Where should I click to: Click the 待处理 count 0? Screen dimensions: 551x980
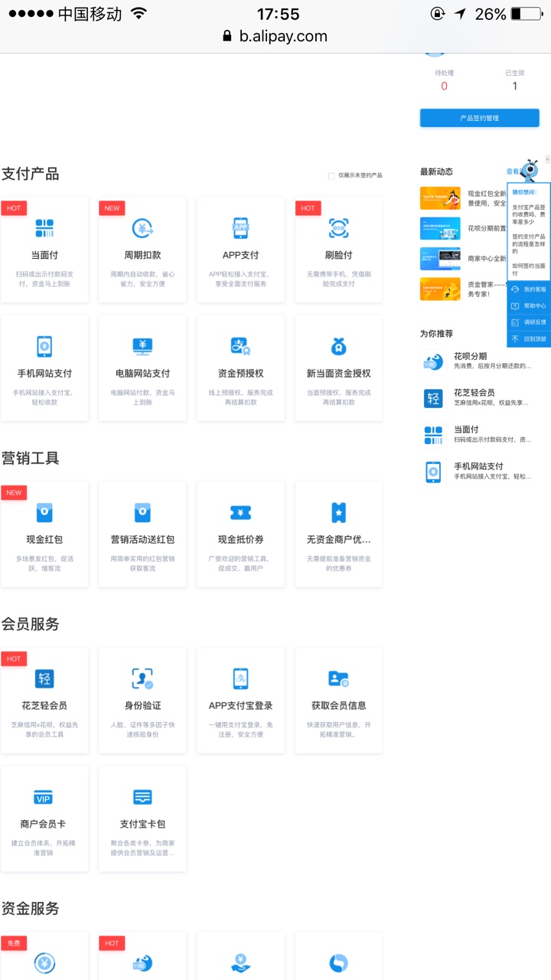(444, 87)
